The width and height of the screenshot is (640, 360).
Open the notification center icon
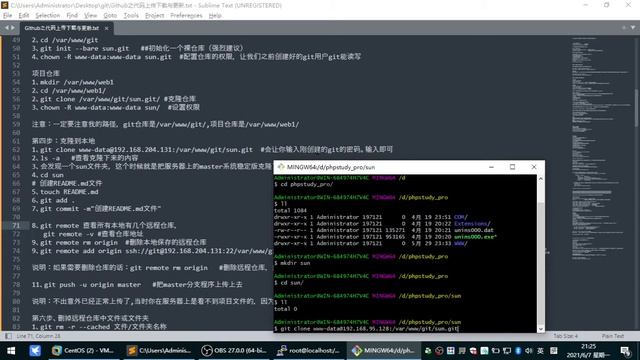(625, 351)
